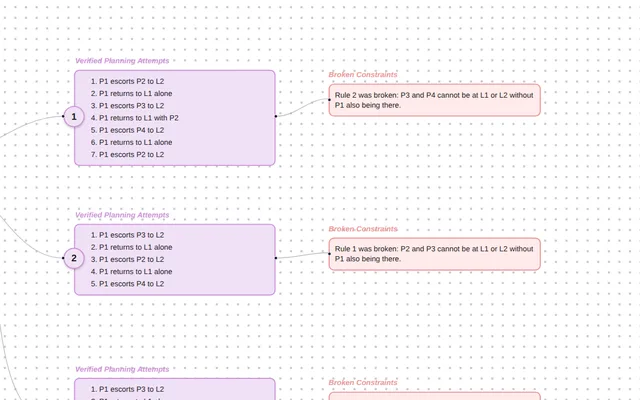Click the input connector dot of Rule 1 box

pos(329,253)
